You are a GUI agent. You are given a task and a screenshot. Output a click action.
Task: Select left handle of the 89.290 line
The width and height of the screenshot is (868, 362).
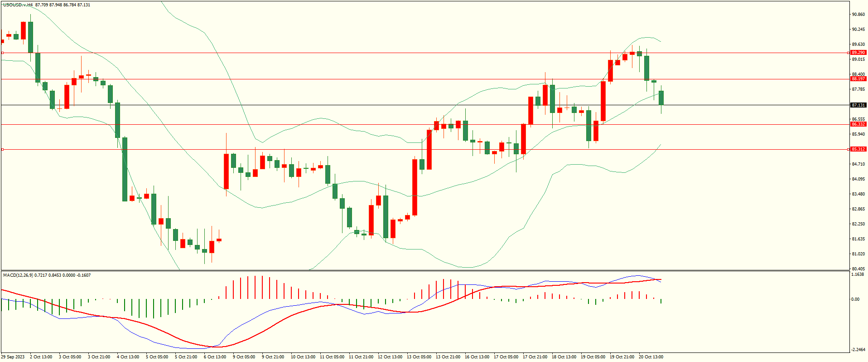tap(2, 53)
